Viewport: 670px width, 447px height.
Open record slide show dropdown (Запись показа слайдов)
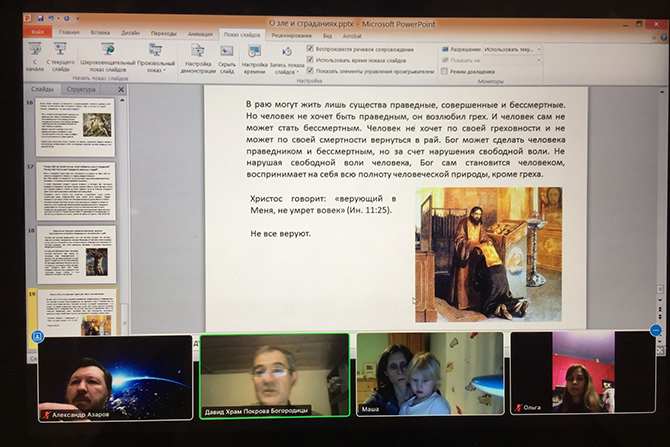pos(287,60)
